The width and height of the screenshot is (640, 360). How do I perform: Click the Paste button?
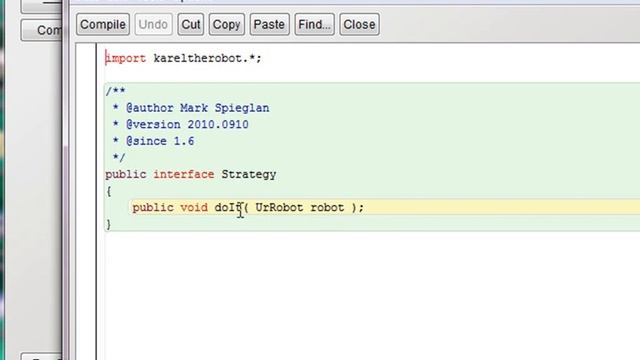(x=269, y=24)
